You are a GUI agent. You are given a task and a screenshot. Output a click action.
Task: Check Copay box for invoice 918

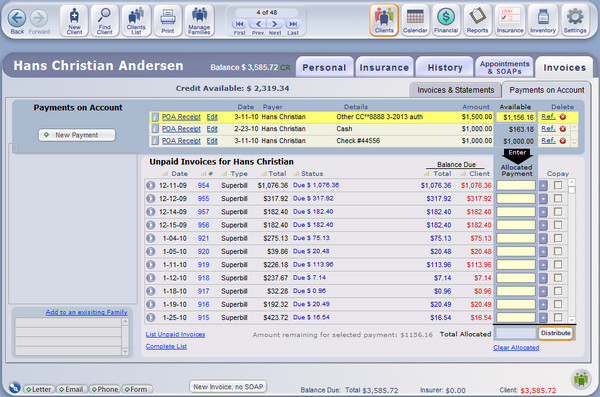(558, 278)
